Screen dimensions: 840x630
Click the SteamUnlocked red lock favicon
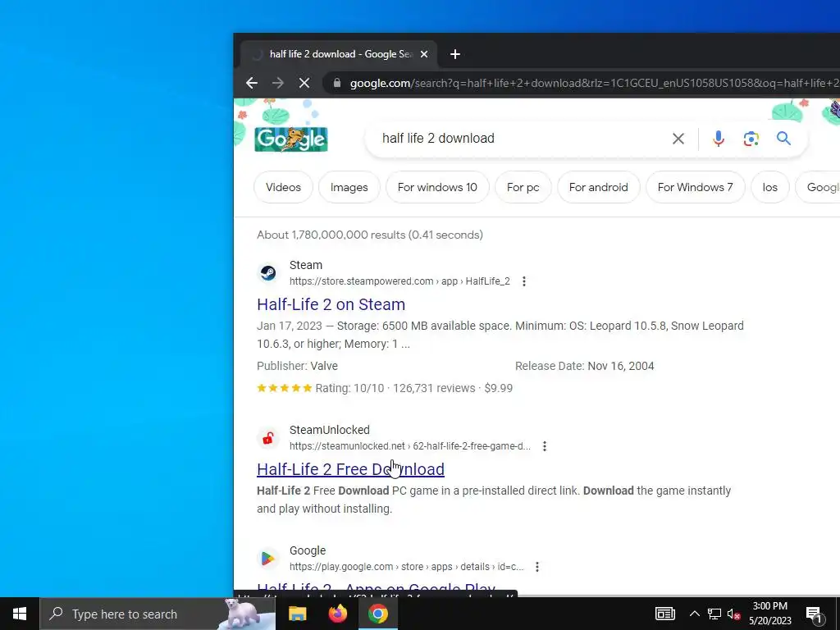coord(268,438)
